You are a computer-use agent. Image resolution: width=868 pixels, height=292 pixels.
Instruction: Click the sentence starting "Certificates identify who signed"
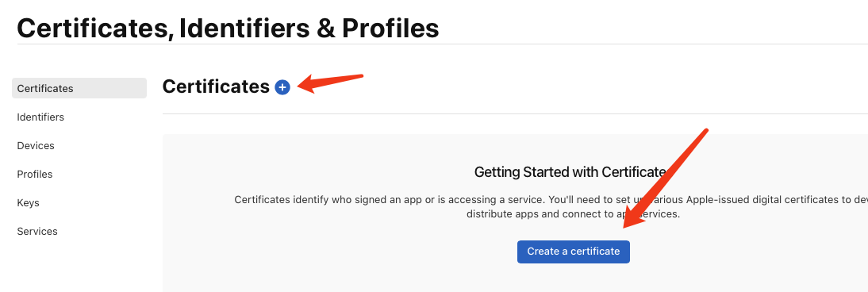(x=551, y=199)
